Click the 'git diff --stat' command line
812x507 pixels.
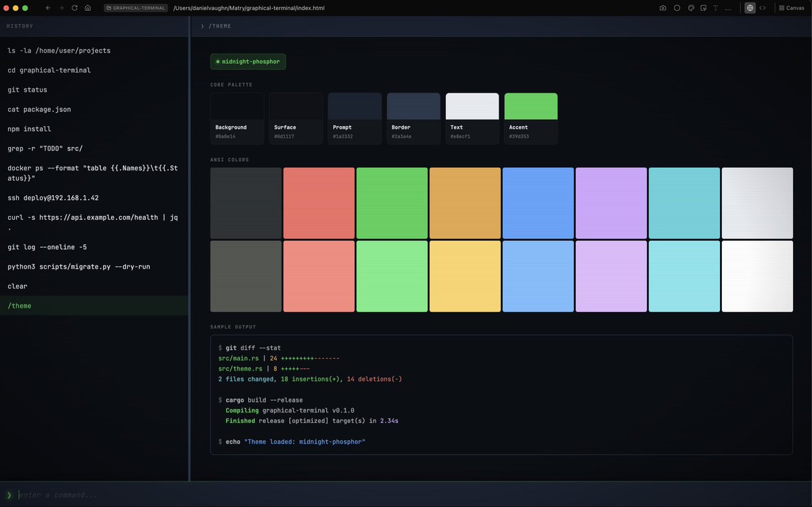click(249, 348)
